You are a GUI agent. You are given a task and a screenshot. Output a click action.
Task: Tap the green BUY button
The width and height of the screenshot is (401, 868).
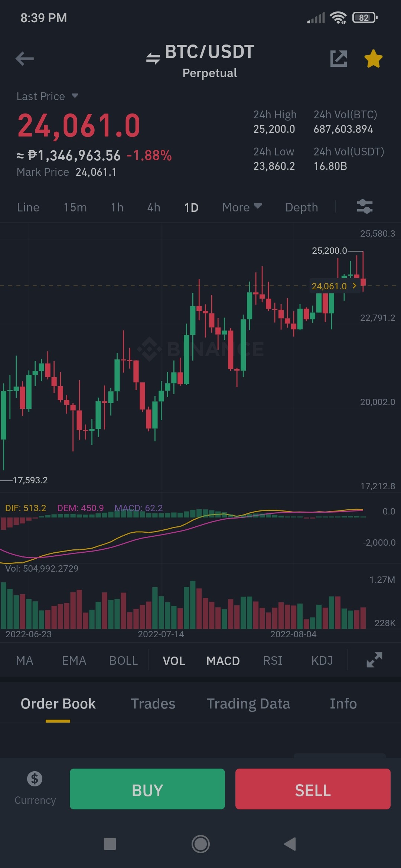click(x=147, y=789)
